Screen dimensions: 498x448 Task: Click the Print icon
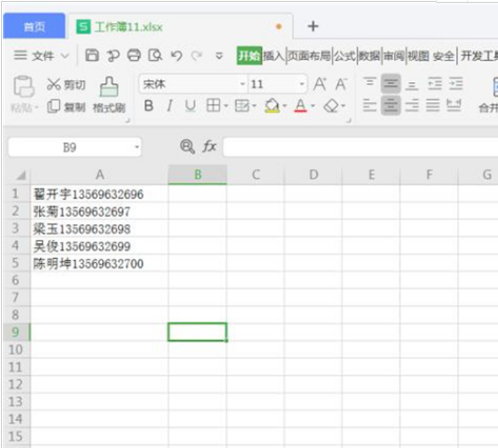[134, 55]
